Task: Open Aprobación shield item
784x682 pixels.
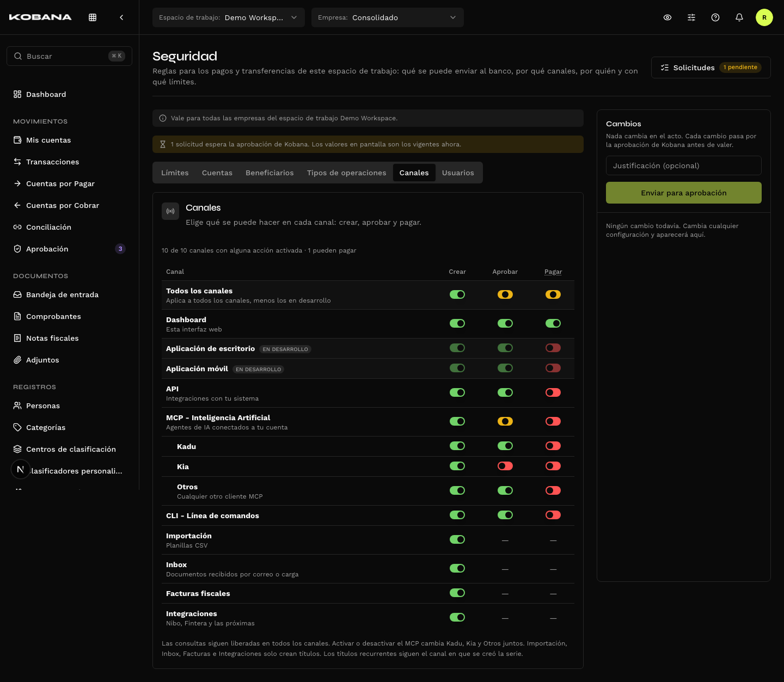Action: coord(69,249)
